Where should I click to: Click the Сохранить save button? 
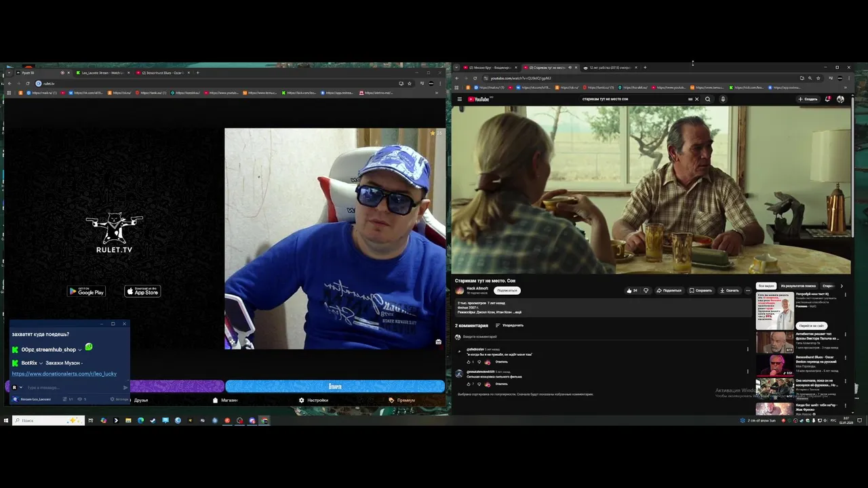pyautogui.click(x=701, y=290)
